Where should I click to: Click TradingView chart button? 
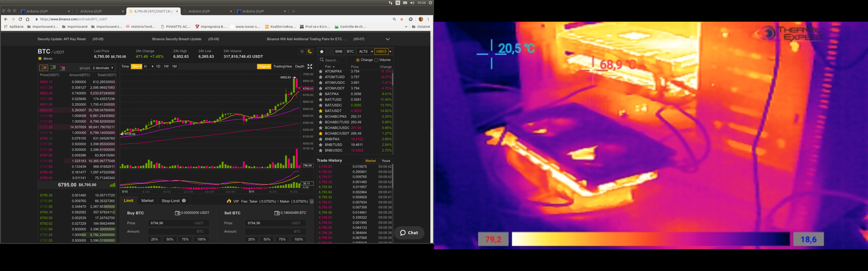[x=282, y=66]
